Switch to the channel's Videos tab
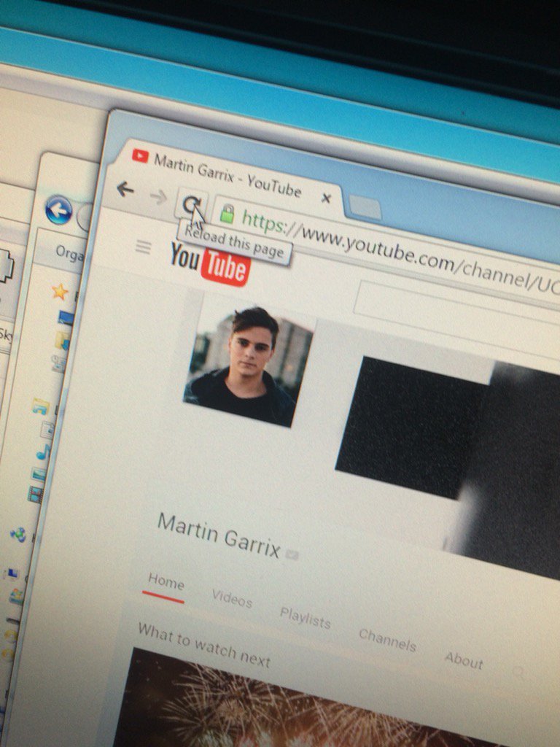 [x=232, y=600]
